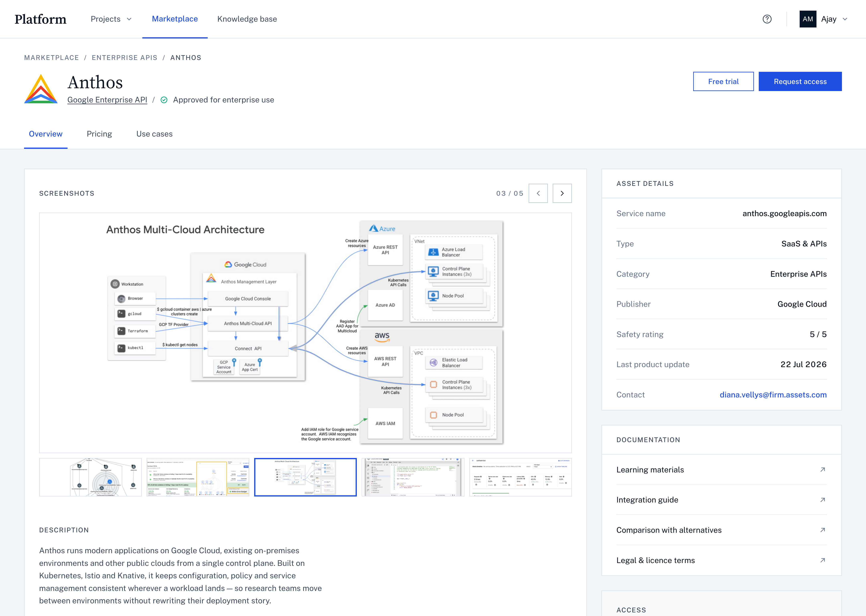866x616 pixels.
Task: Click Request access button
Action: [800, 82]
